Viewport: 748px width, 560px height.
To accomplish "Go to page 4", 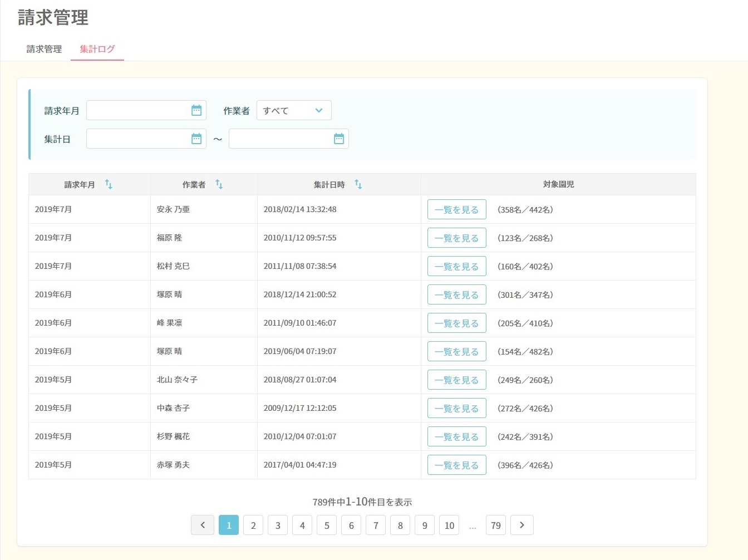I will click(302, 525).
